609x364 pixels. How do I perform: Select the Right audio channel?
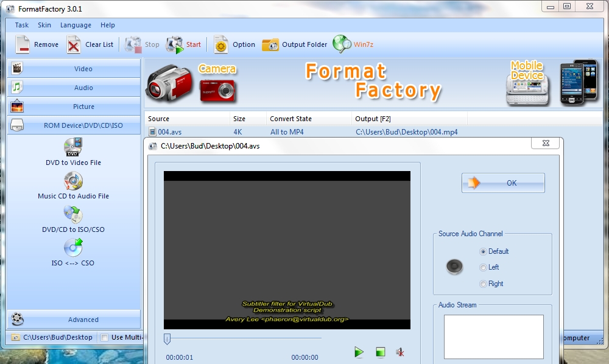[483, 284]
